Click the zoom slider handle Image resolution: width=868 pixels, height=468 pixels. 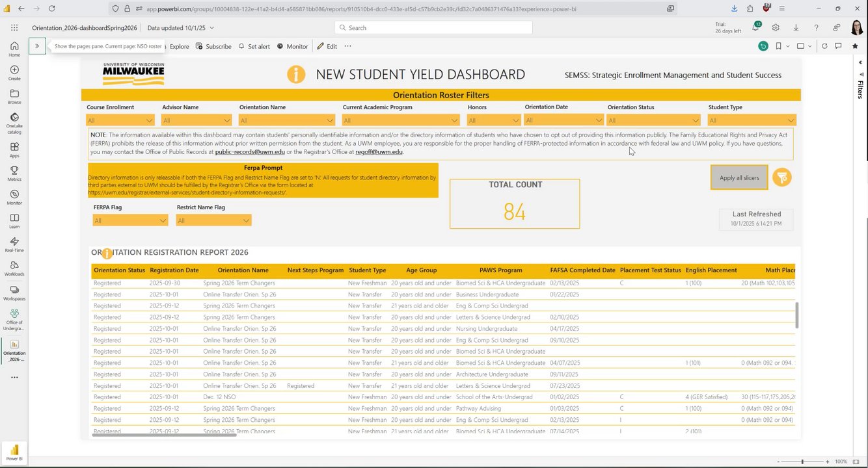coord(802,461)
